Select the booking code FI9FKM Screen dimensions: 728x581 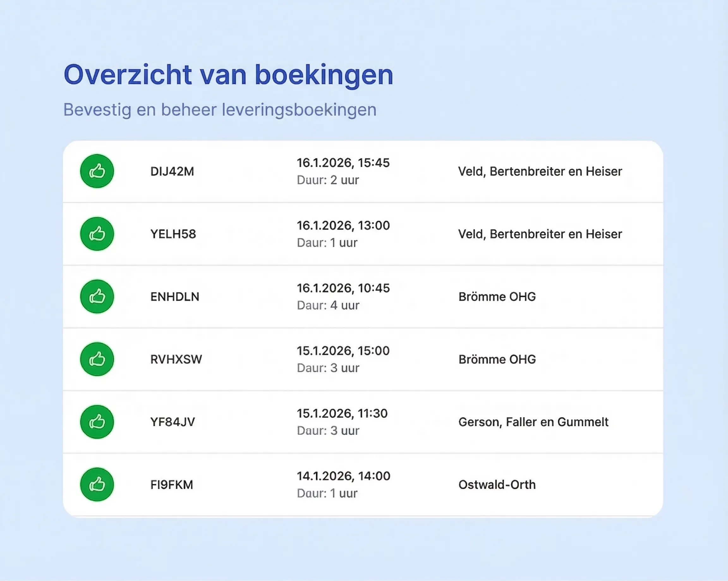171,484
